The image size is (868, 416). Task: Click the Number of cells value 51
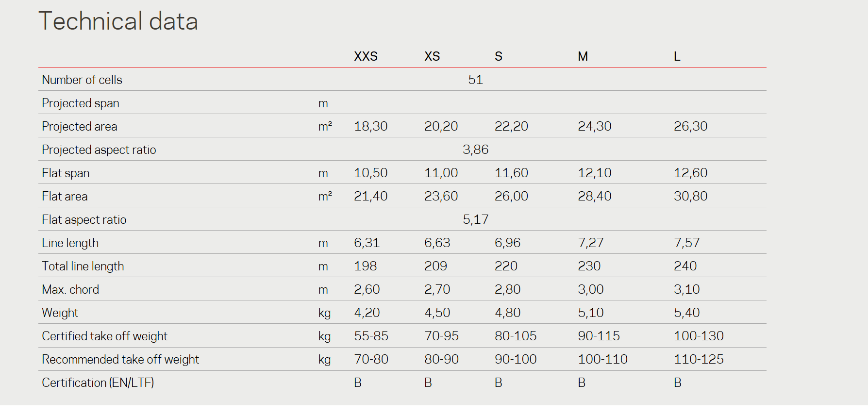pyautogui.click(x=475, y=80)
